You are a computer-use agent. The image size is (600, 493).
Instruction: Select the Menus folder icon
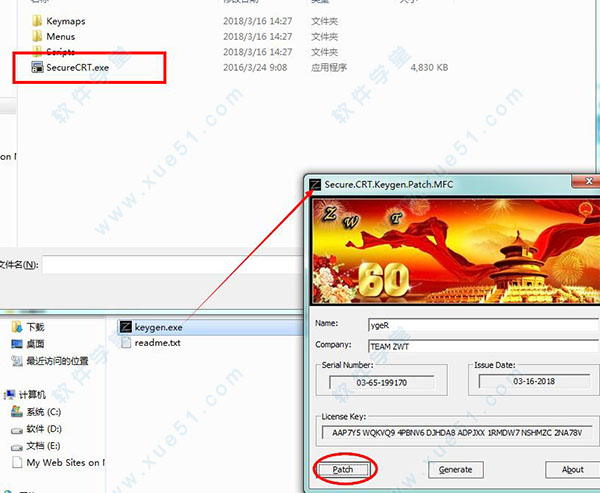tap(37, 36)
